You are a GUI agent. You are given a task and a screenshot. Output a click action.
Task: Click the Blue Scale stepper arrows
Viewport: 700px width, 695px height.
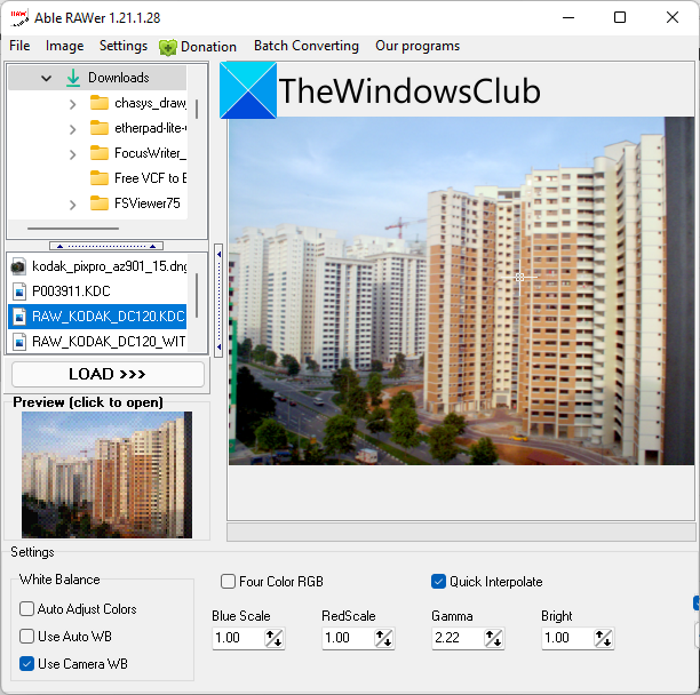tap(274, 638)
